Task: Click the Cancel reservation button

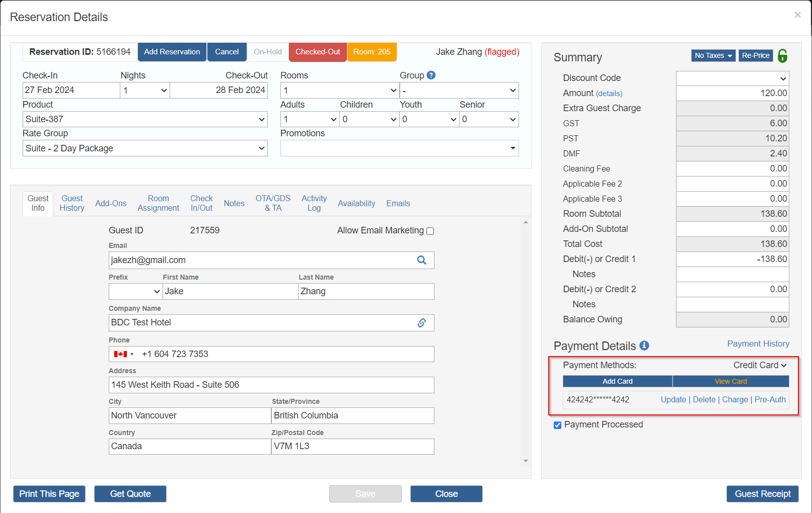Action: pyautogui.click(x=227, y=52)
